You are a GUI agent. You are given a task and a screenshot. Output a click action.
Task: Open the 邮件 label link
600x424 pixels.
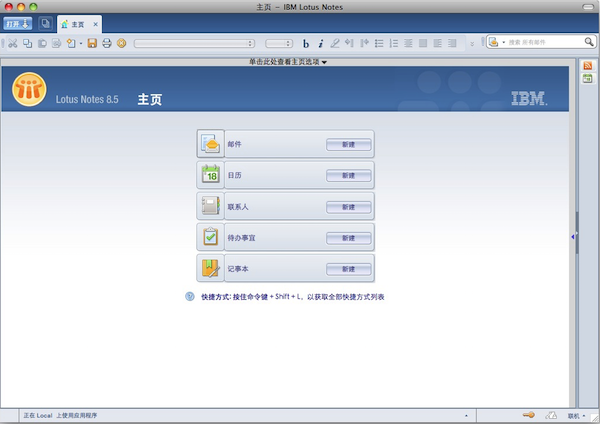[235, 144]
